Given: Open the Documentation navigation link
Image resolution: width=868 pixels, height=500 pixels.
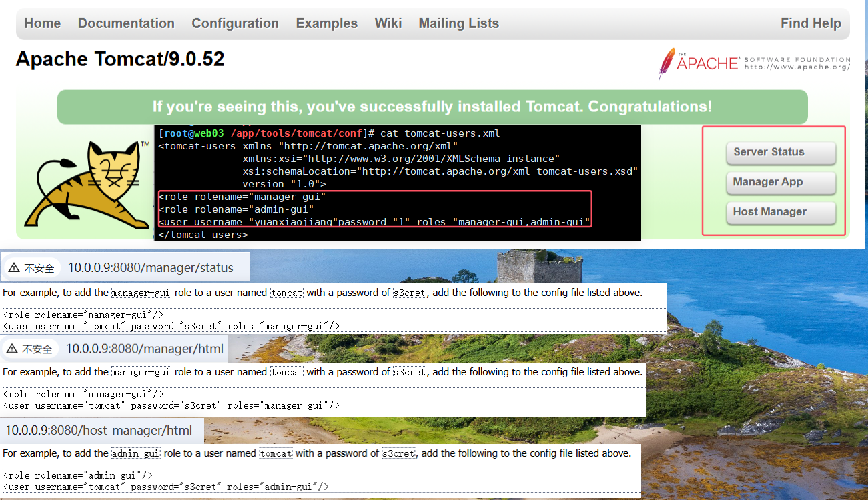Looking at the screenshot, I should pos(126,23).
